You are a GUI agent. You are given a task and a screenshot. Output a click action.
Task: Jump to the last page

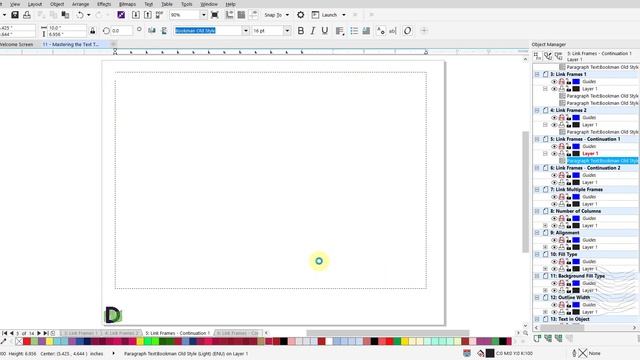click(46, 333)
